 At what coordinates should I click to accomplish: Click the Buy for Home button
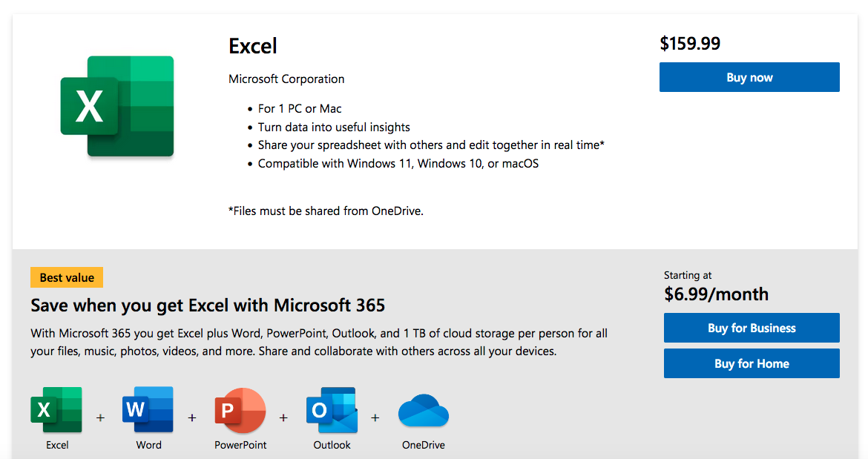point(752,363)
